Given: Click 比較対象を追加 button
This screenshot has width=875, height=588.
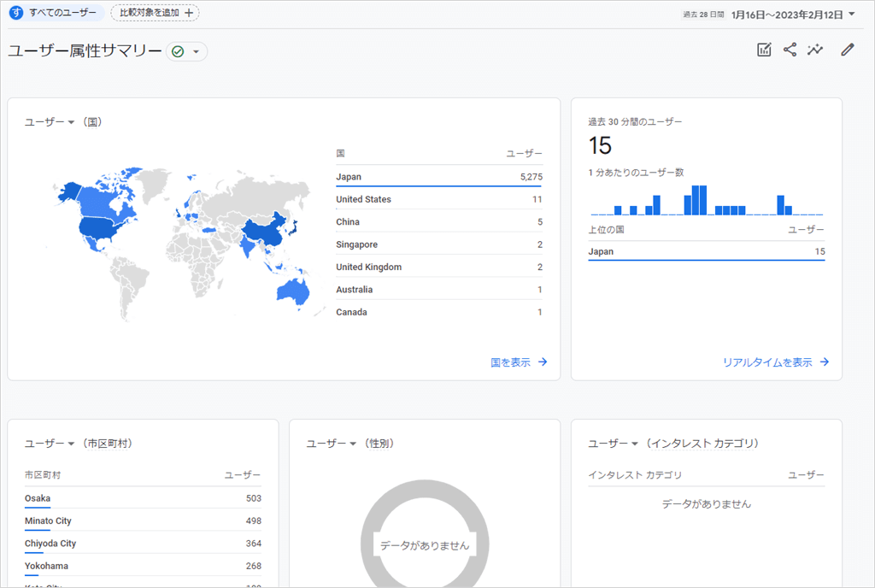Looking at the screenshot, I should point(155,13).
